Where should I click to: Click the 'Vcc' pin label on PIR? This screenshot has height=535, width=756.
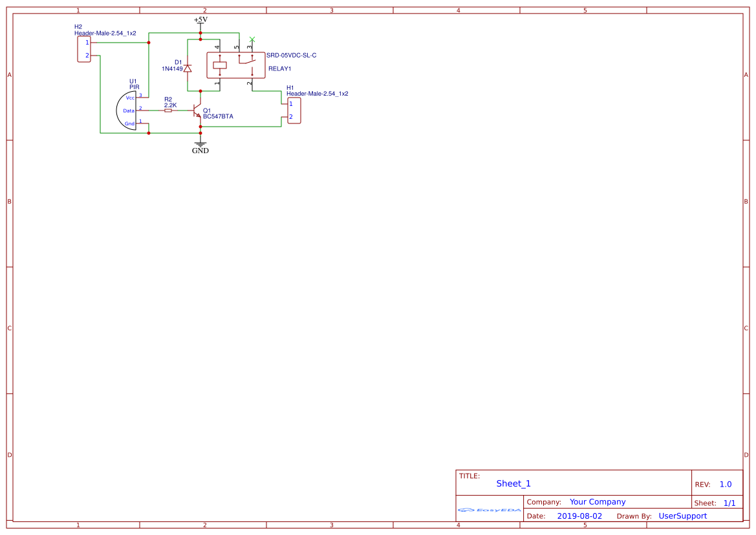(130, 98)
